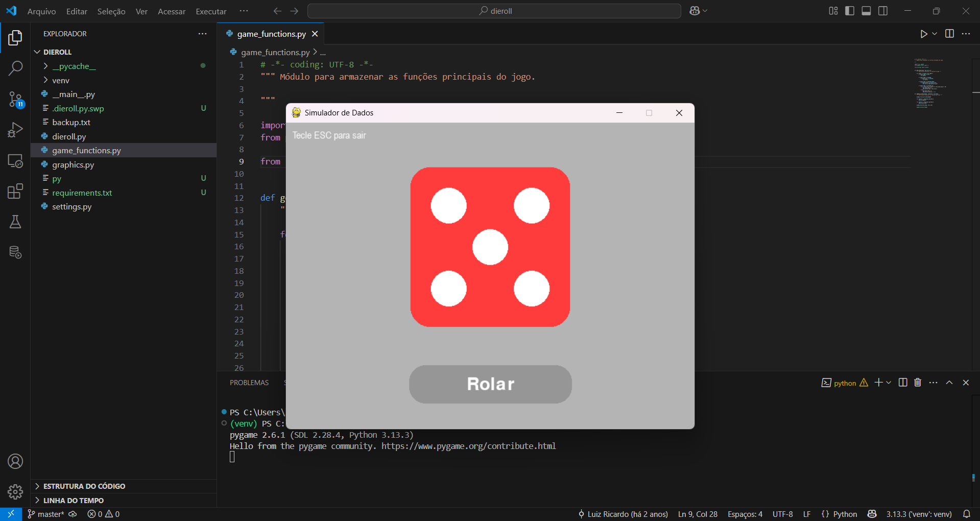Open the Executar menu
980x521 pixels.
tap(211, 11)
